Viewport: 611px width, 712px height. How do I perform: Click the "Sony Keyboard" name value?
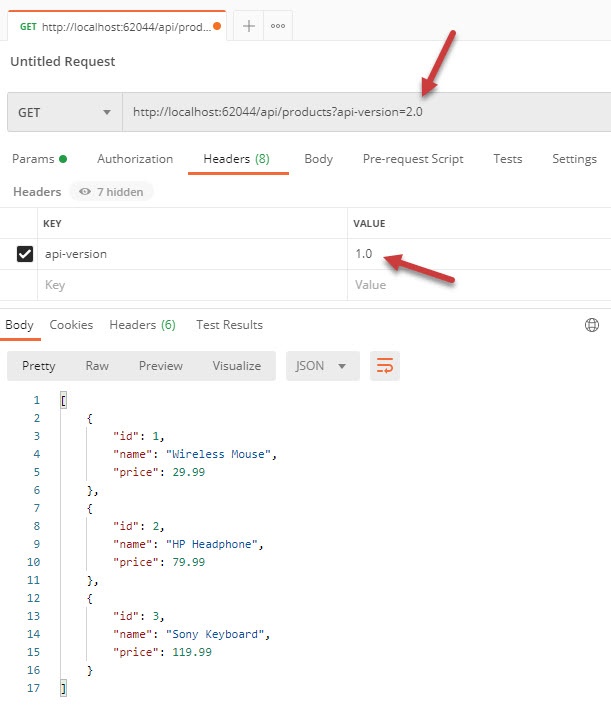coord(215,634)
